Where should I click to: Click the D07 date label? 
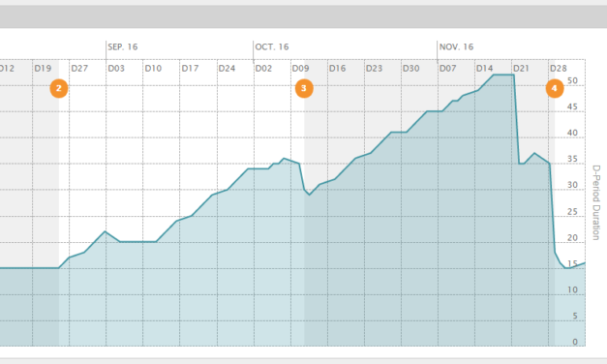click(x=447, y=69)
